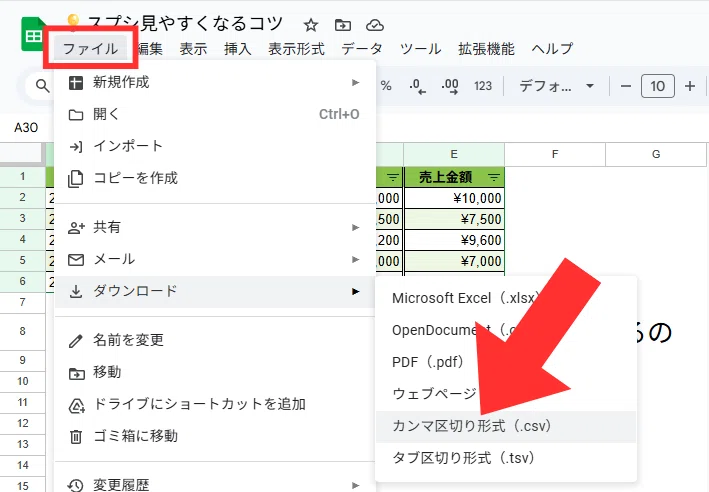This screenshot has width=709, height=492.
Task: Select 共有 menu entry
Action: (x=215, y=227)
